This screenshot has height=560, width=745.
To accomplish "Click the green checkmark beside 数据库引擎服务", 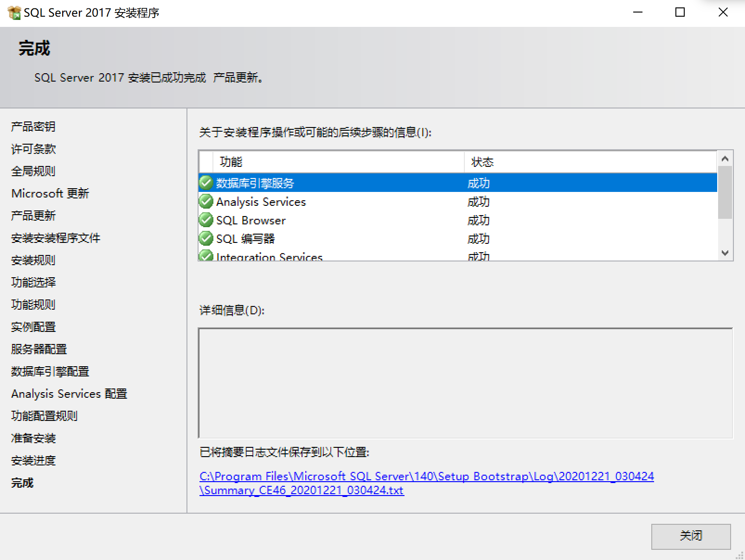I will 206,183.
